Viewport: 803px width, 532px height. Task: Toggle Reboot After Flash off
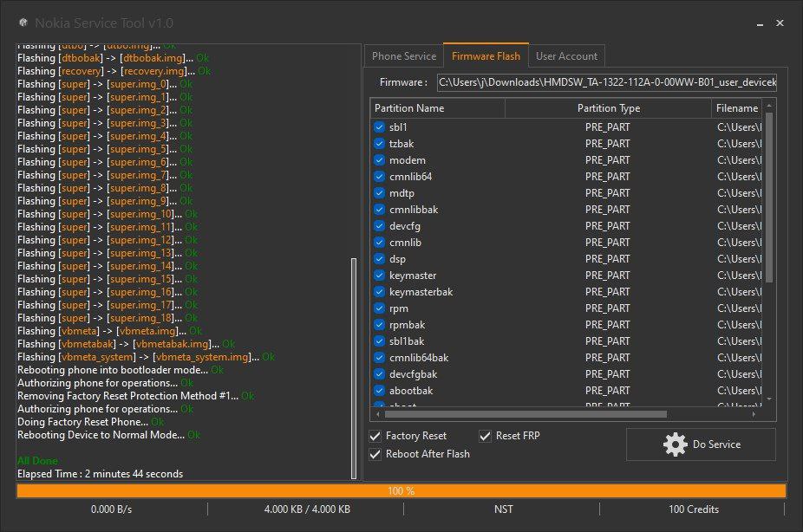(x=375, y=453)
